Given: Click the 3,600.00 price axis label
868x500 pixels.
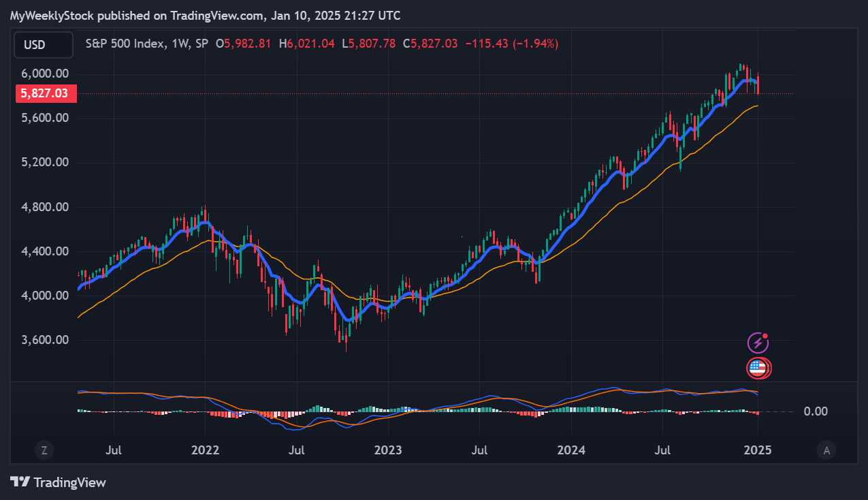Looking at the screenshot, I should coord(46,340).
